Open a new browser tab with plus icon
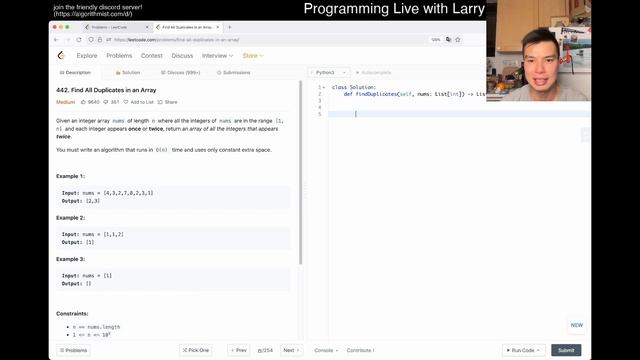Screen dimensions: 640x360 click(229, 27)
